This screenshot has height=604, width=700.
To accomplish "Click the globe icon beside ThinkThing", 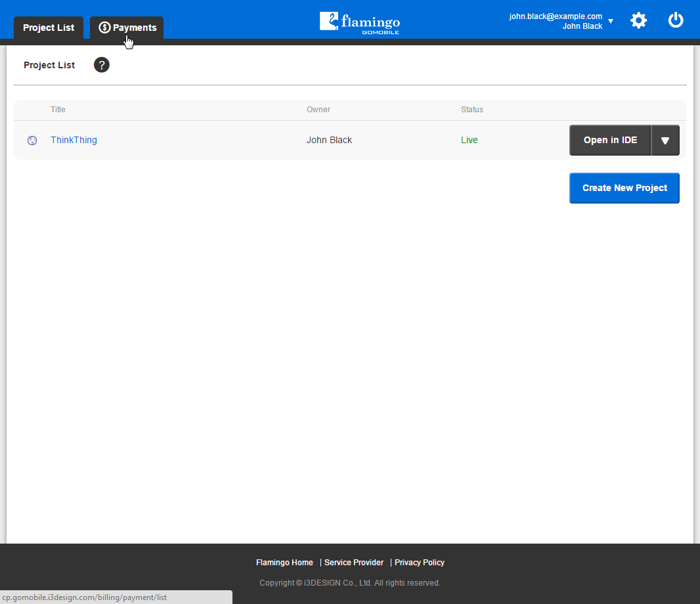I will (32, 140).
